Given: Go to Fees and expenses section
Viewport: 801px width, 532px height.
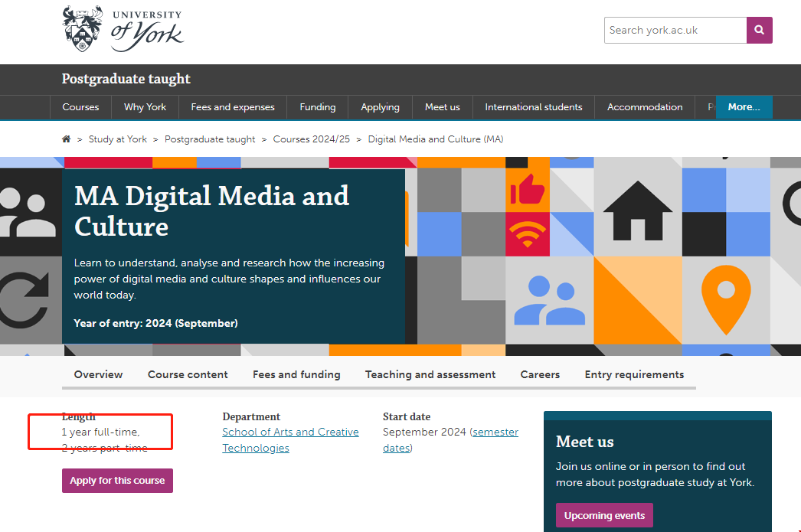Looking at the screenshot, I should coord(233,107).
